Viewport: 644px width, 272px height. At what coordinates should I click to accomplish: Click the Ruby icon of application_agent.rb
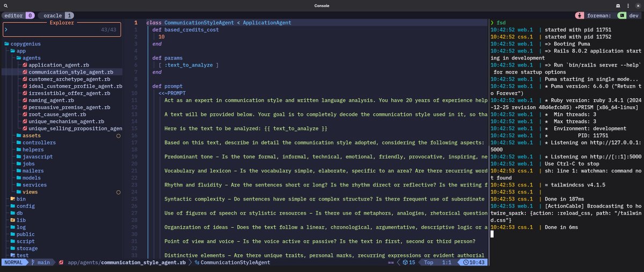tap(25, 65)
